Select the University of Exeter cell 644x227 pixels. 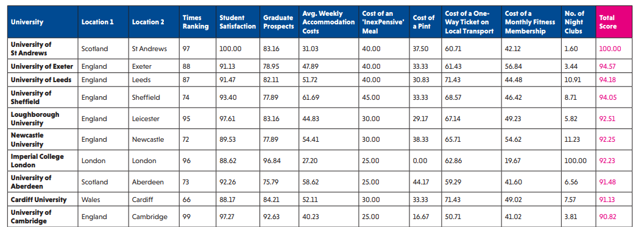tap(43, 66)
